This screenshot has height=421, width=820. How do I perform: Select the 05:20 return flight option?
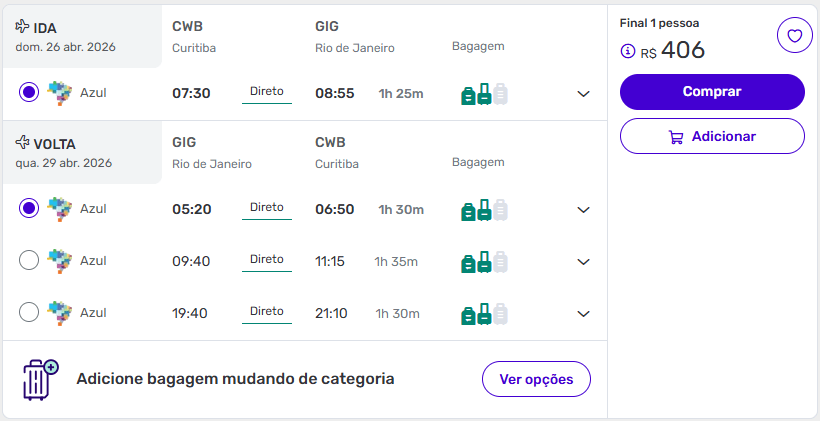[29, 208]
